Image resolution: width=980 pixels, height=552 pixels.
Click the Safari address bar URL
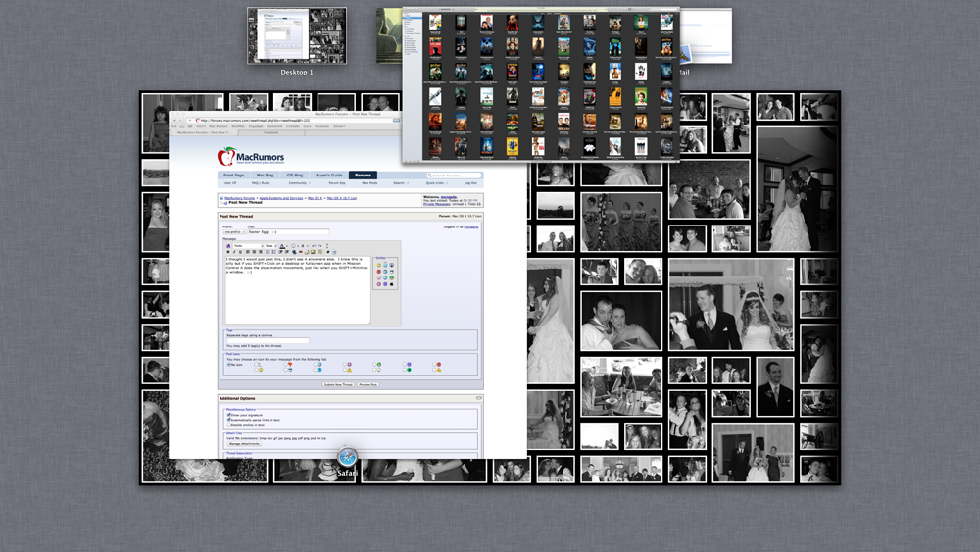click(255, 120)
